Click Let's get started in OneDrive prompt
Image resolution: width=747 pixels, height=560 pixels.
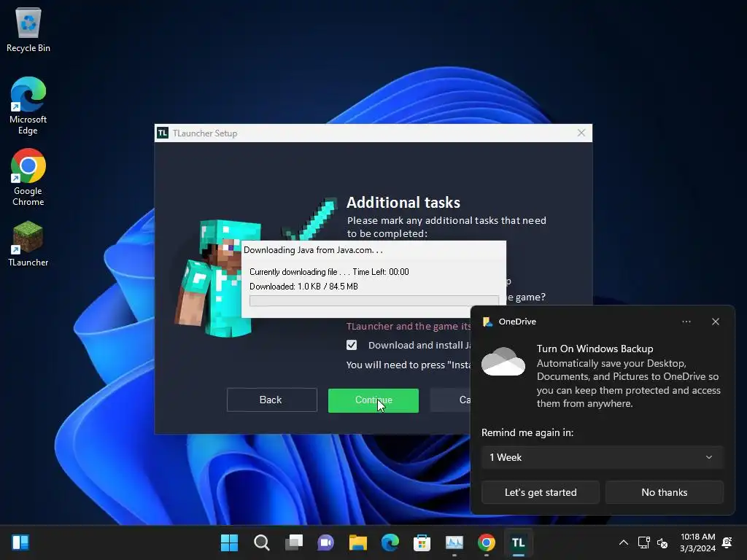coord(541,492)
